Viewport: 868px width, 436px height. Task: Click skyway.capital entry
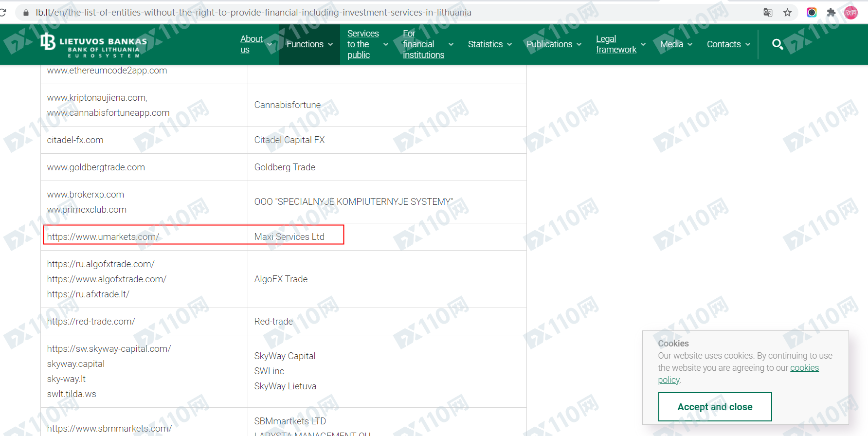[76, 364]
